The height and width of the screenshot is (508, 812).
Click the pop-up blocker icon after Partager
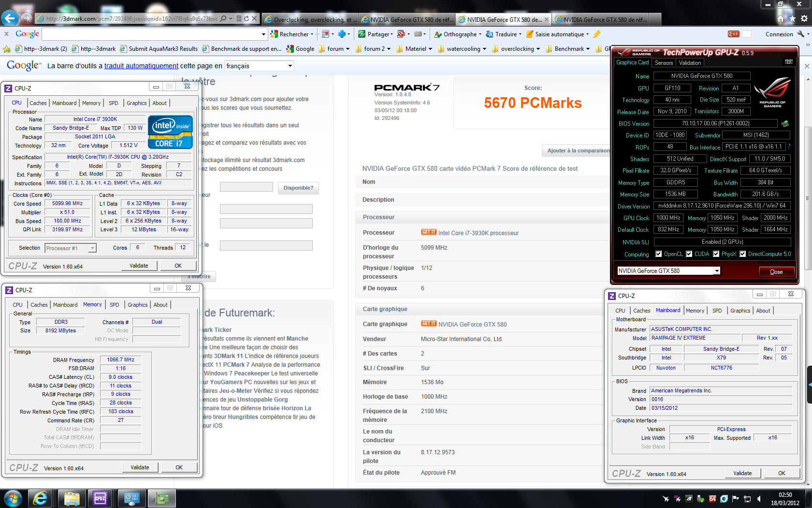coord(401,34)
